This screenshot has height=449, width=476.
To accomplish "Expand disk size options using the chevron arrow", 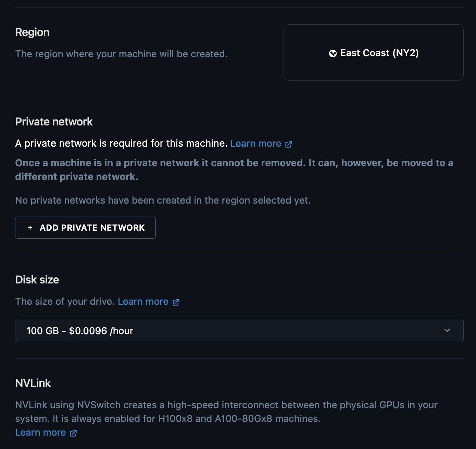I will [x=447, y=330].
